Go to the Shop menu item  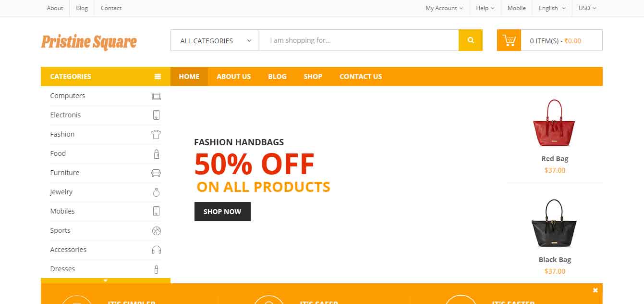(x=313, y=76)
